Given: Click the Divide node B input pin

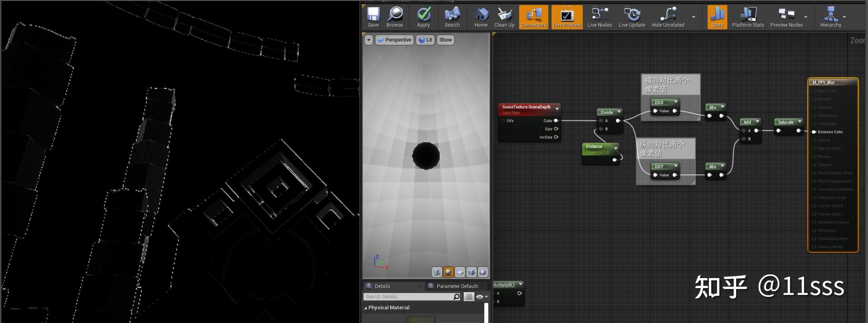Looking at the screenshot, I should [x=601, y=129].
